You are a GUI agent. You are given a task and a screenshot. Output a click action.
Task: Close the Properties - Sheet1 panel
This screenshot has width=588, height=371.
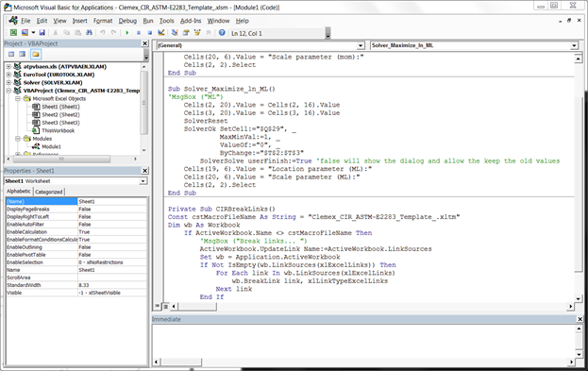click(145, 171)
